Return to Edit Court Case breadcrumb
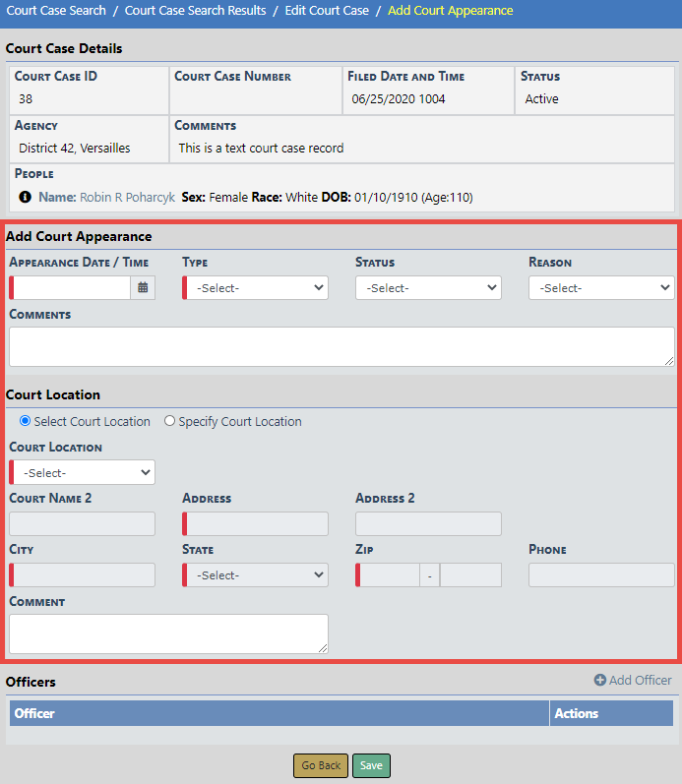This screenshot has width=682, height=784. point(327,11)
